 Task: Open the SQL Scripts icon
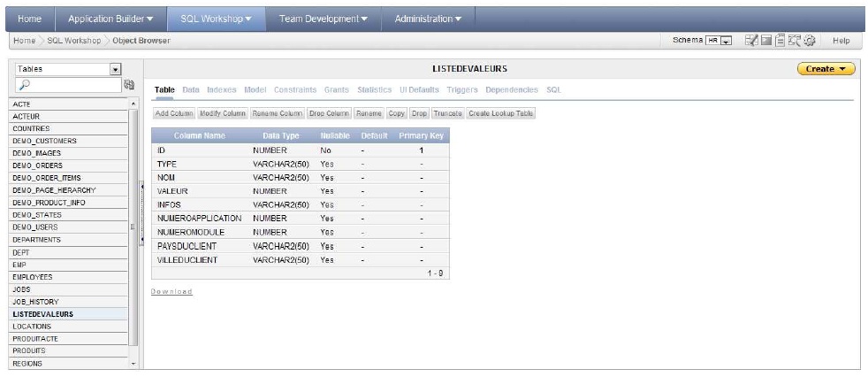pyautogui.click(x=781, y=41)
